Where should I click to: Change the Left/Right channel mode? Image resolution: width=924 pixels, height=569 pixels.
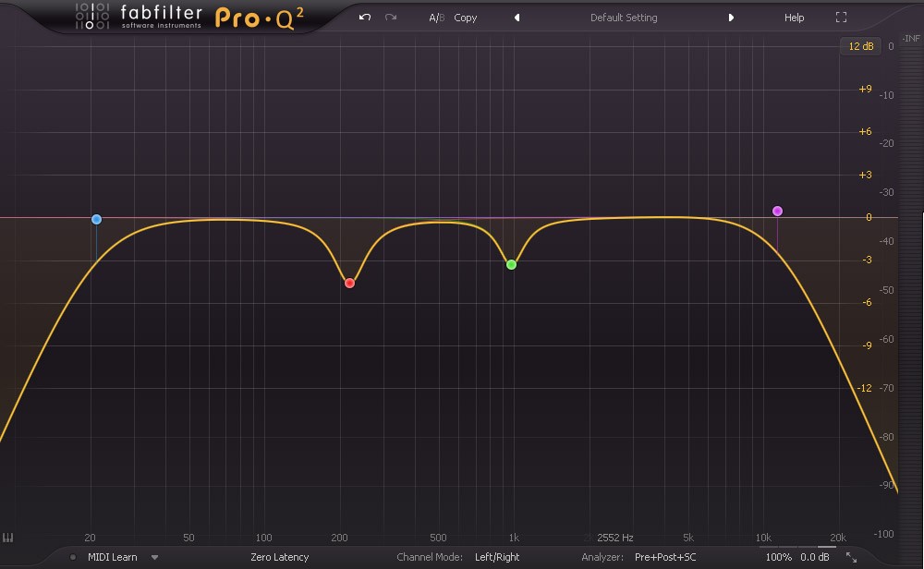(x=497, y=557)
